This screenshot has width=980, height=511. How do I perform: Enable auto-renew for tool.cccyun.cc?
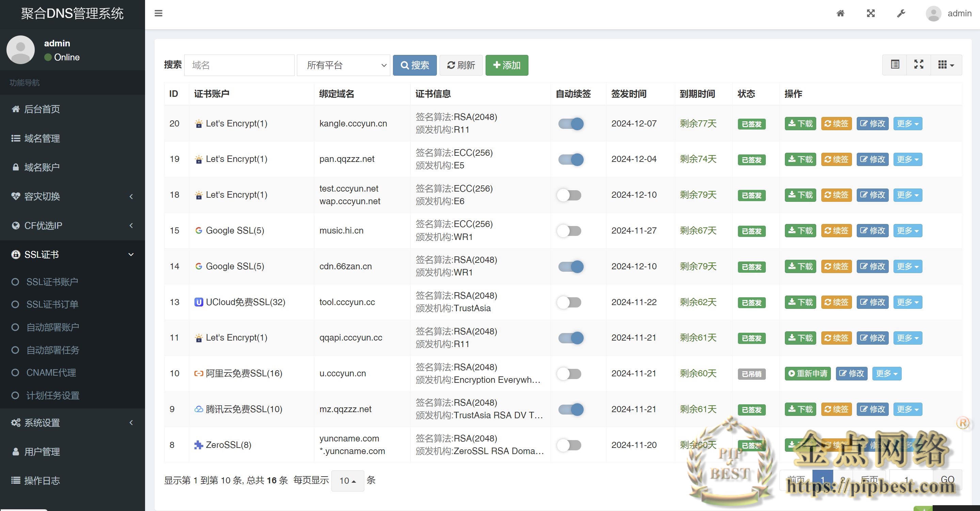[570, 302]
